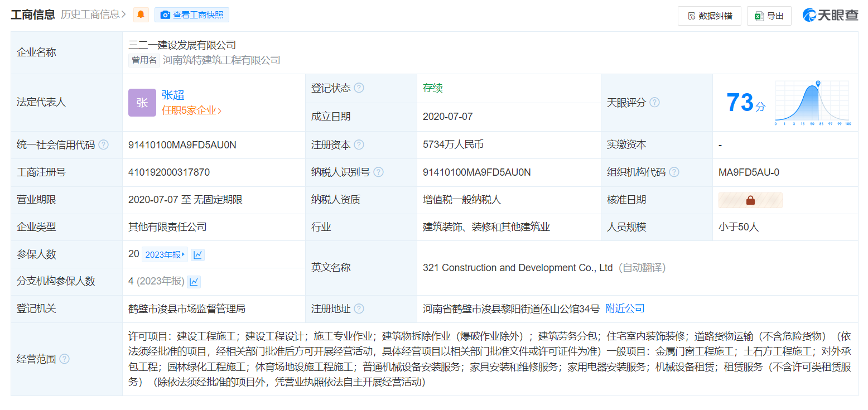Screen dimensions: 868x410
Task: Click the locked 核准日期 value
Action: pyautogui.click(x=750, y=200)
